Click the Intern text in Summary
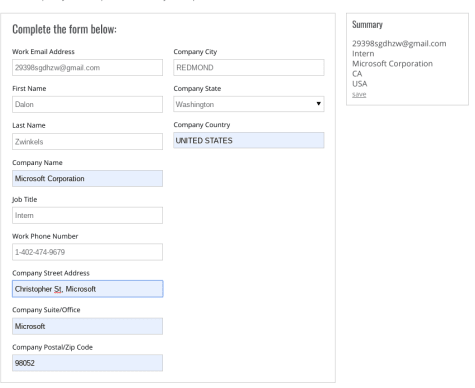Viewport: 475px width, 388px height. pos(363,54)
